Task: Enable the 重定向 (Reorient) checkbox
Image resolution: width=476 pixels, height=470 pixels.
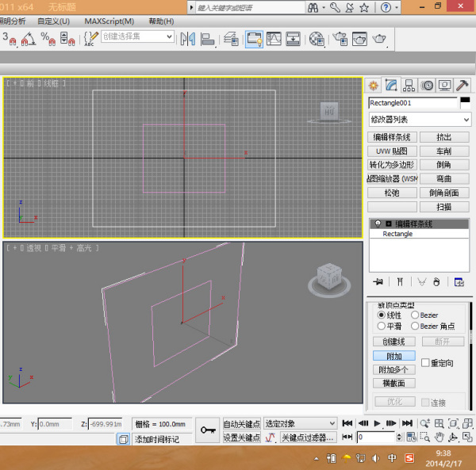Action: (425, 363)
